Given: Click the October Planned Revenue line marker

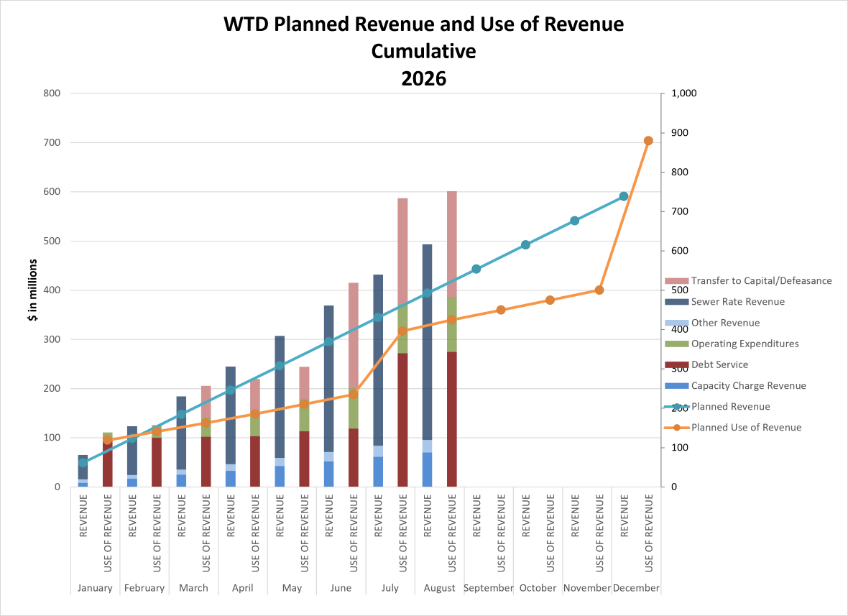Looking at the screenshot, I should (525, 245).
